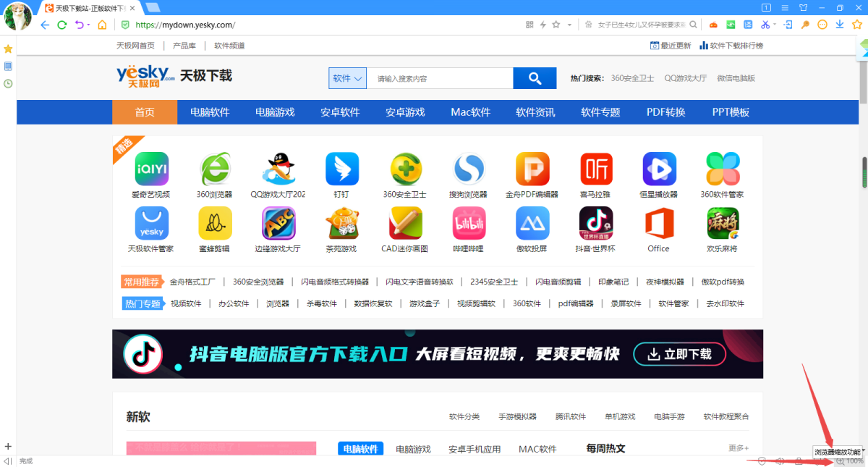This screenshot has width=868, height=467.
Task: Click the purple undo-close-tab arrow
Action: (x=80, y=25)
